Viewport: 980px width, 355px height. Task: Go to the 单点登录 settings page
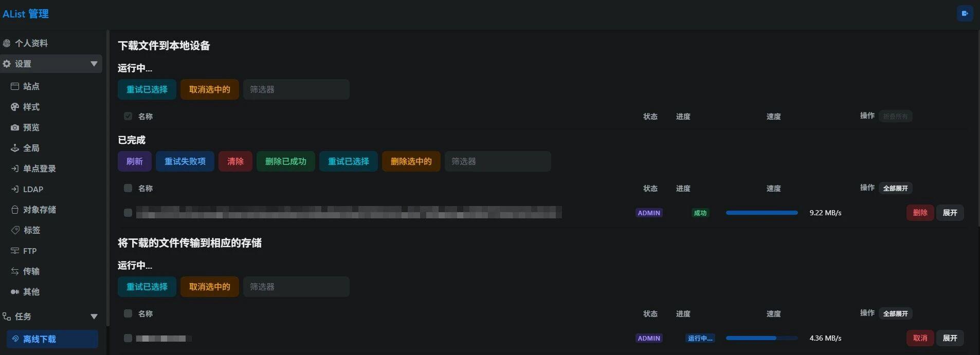[39, 169]
